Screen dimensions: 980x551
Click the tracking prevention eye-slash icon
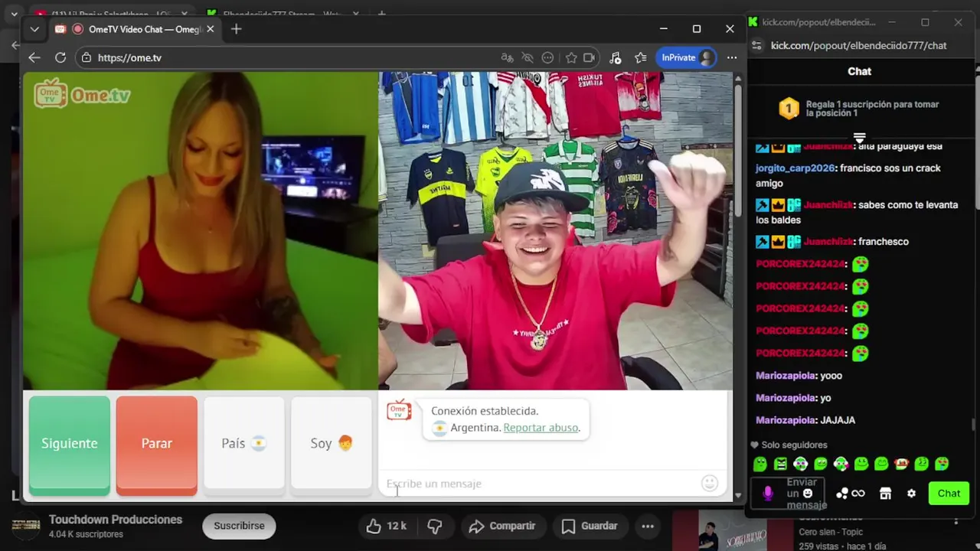528,57
